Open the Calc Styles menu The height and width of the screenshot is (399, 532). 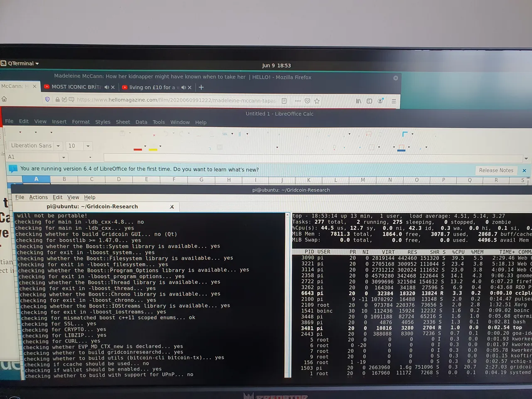pos(103,122)
